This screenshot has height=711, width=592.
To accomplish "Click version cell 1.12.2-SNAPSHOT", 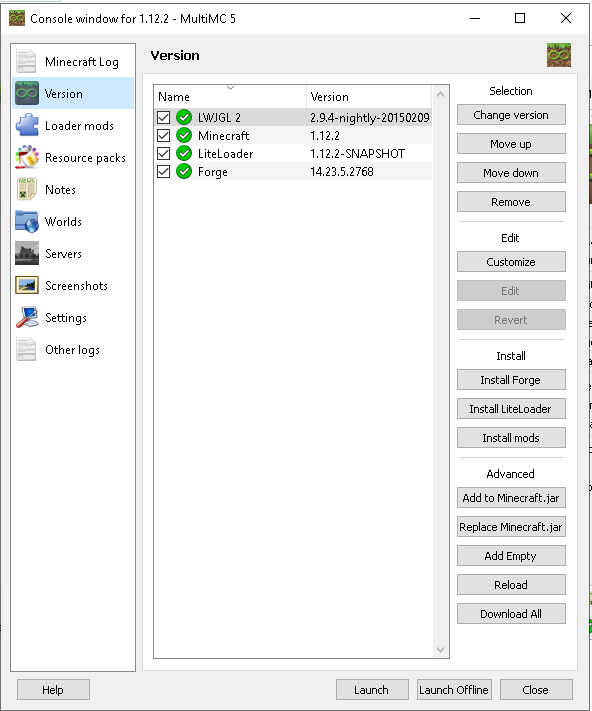I will pos(357,154).
